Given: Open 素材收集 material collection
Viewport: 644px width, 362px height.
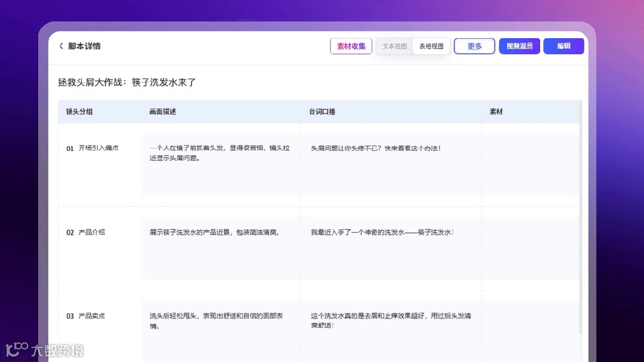Looking at the screenshot, I should [351, 46].
